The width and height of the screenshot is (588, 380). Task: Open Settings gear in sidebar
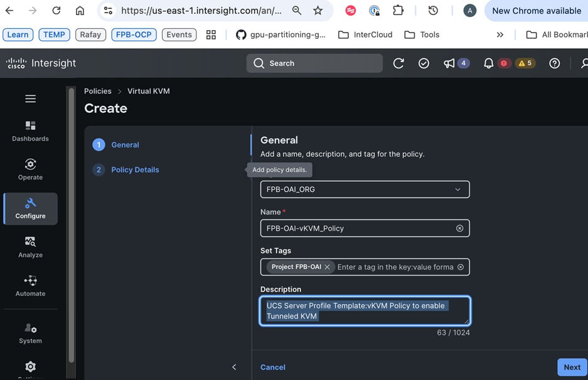click(x=30, y=367)
